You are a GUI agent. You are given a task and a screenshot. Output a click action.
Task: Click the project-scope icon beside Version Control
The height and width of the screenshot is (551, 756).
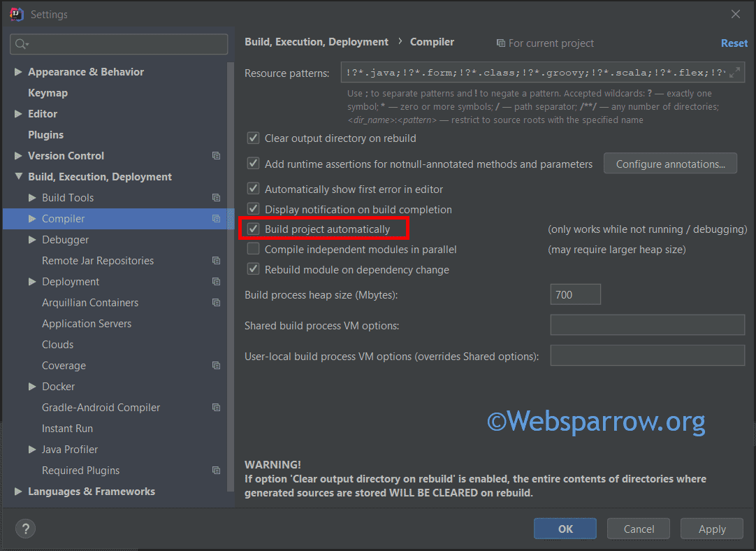217,155
